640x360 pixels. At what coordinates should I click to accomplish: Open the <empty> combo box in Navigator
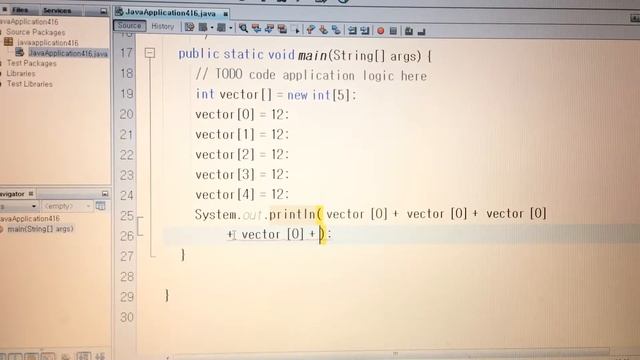click(x=67, y=206)
